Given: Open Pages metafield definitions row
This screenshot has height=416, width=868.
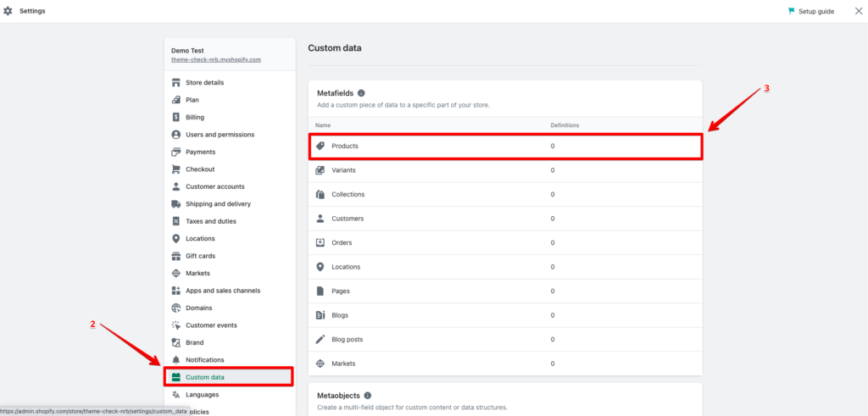Looking at the screenshot, I should 505,291.
